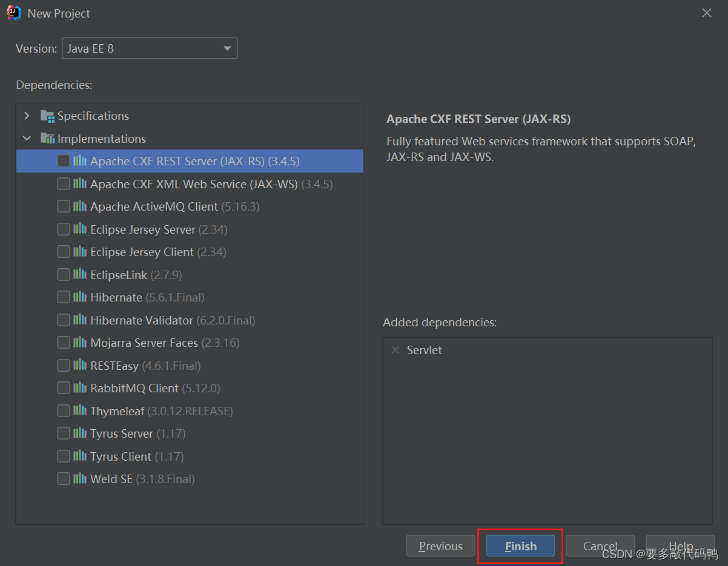Viewport: 728px width, 566px height.
Task: Select the Tyrus Client checkbox
Action: 64,456
